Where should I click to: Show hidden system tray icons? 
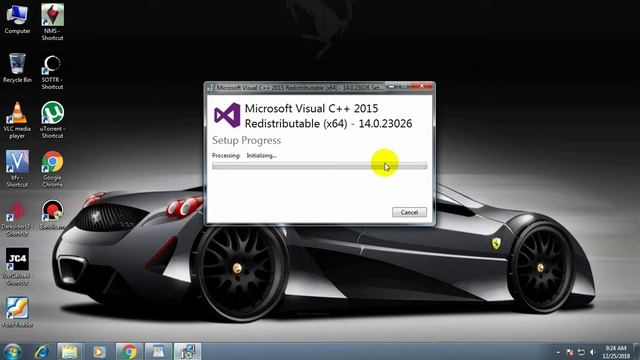pos(558,352)
